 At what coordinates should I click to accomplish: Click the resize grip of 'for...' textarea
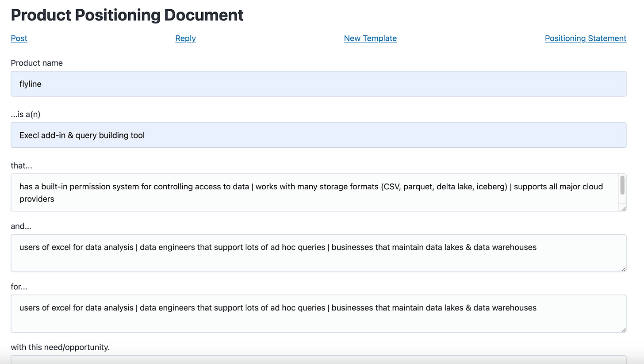pyautogui.click(x=623, y=330)
